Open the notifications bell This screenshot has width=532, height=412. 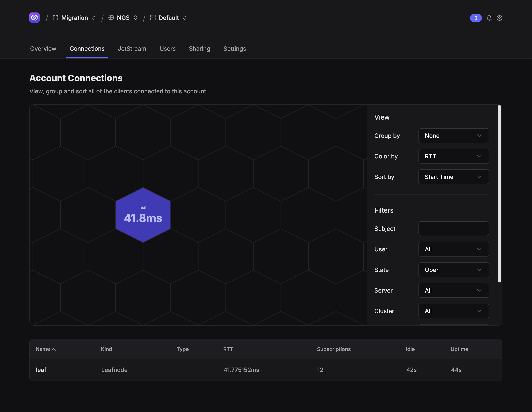coord(489,18)
